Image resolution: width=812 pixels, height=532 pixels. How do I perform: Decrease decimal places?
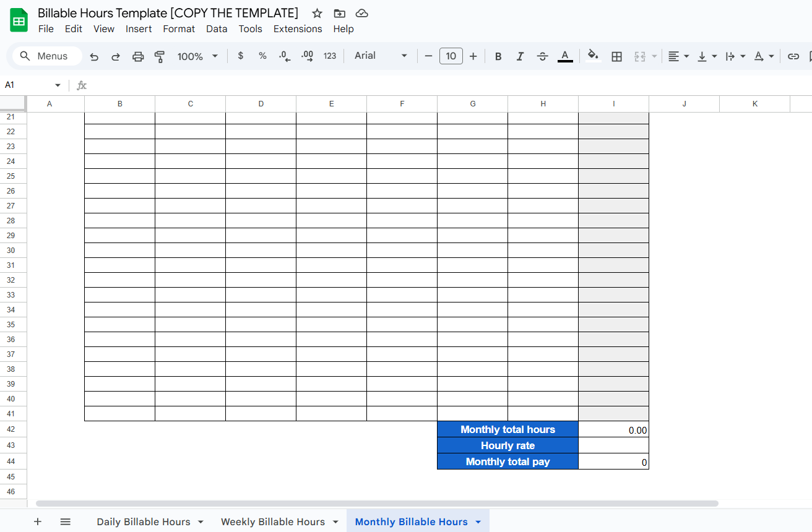click(284, 56)
